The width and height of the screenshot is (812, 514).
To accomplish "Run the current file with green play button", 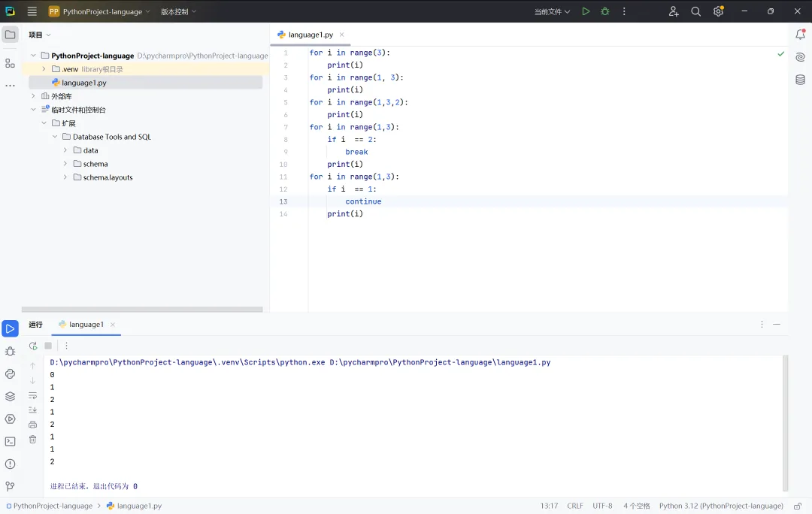I will point(586,11).
